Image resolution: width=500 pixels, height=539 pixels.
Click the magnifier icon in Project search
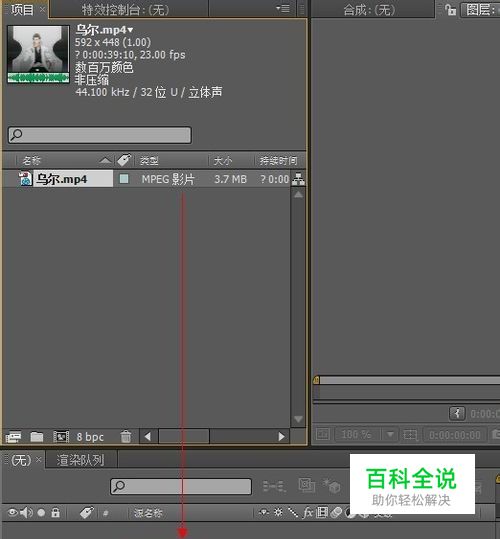[16, 135]
